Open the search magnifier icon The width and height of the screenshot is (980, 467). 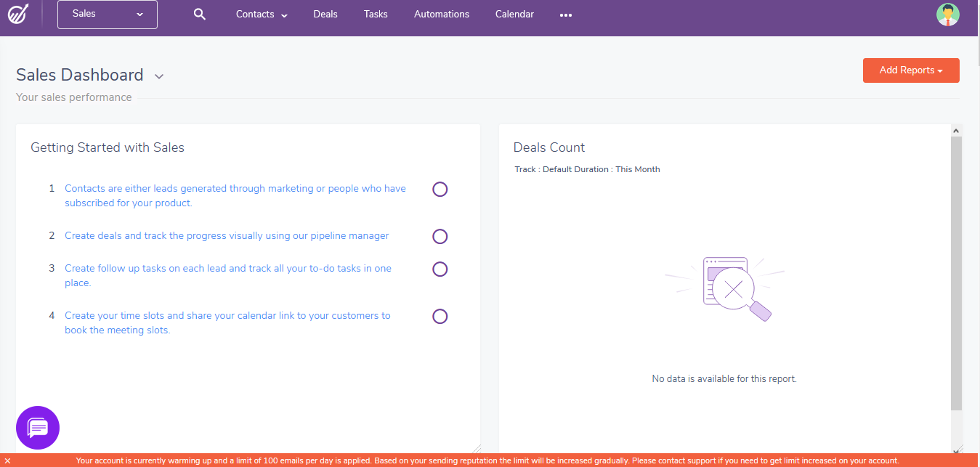200,14
